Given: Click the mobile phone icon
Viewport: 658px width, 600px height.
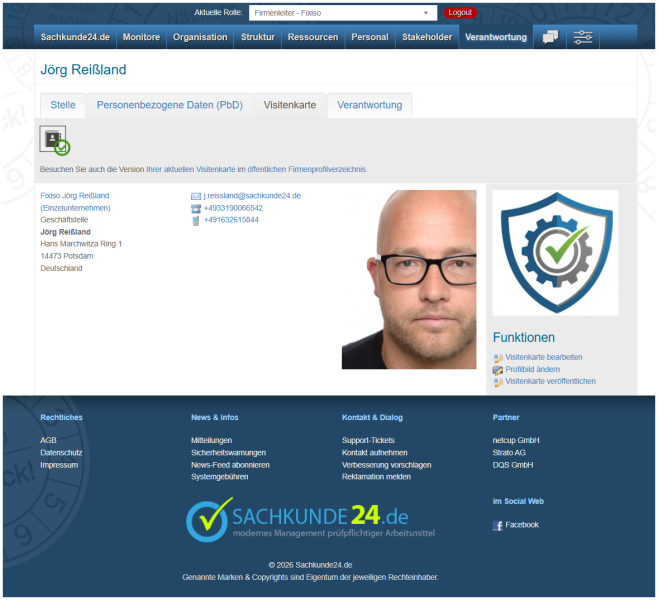Looking at the screenshot, I should pyautogui.click(x=196, y=220).
